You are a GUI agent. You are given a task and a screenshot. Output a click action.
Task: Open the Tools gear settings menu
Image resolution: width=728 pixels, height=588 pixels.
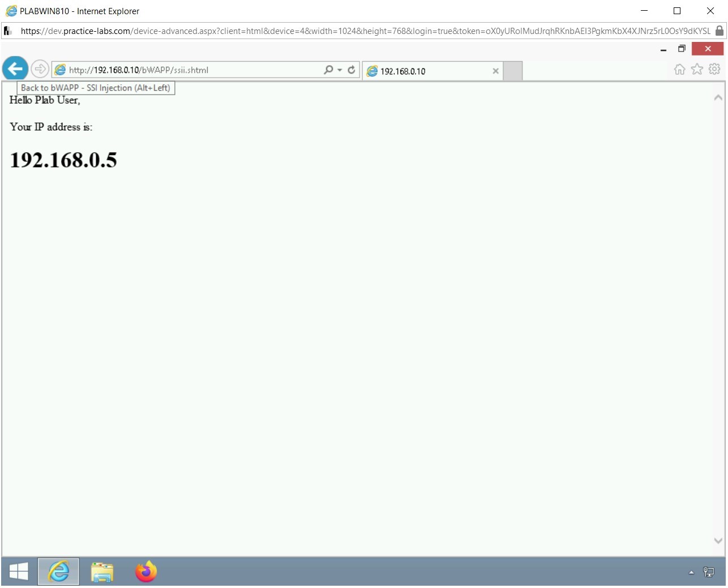coord(714,69)
